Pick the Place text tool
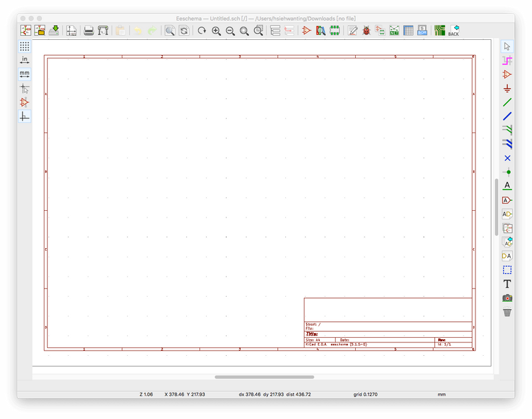This screenshot has width=532, height=419. [x=507, y=284]
